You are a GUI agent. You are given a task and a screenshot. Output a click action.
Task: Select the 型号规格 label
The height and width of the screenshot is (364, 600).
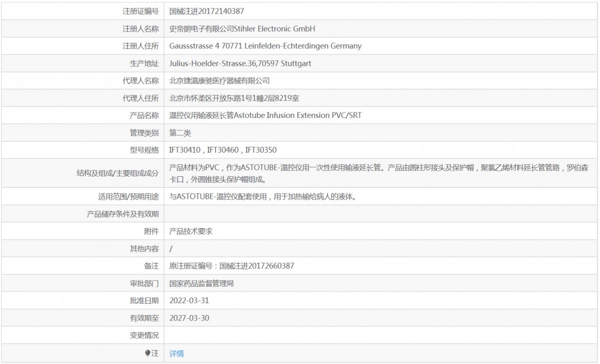pos(144,150)
